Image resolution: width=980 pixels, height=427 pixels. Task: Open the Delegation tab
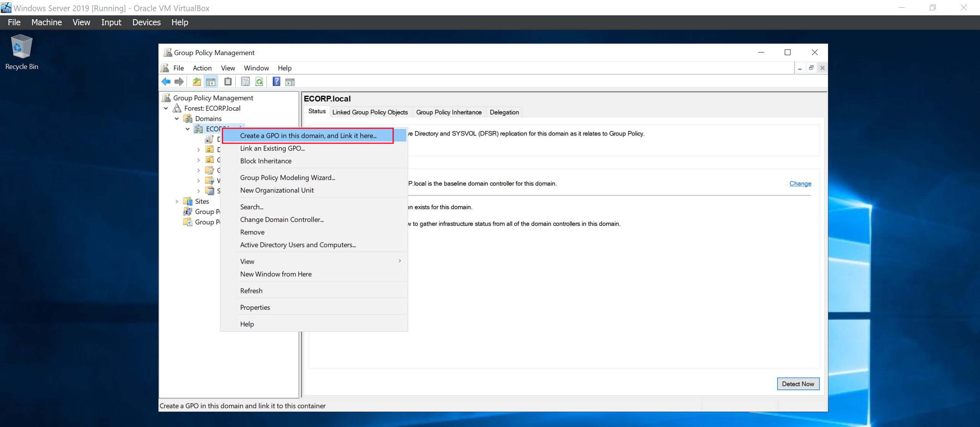click(x=504, y=112)
